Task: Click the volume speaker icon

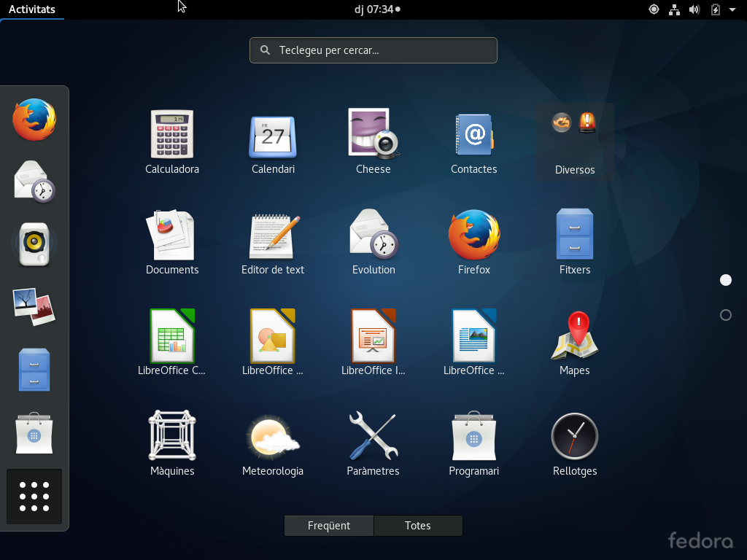Action: pyautogui.click(x=694, y=9)
